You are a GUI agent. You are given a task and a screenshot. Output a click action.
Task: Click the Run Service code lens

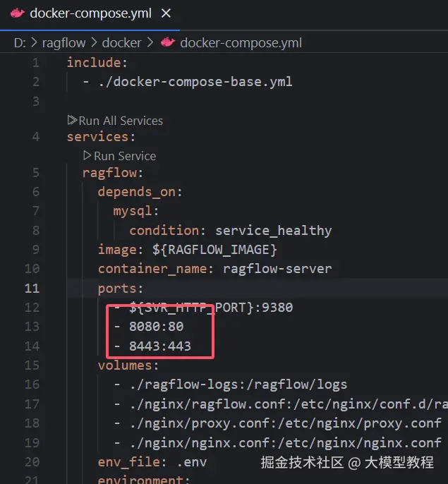click(x=125, y=156)
